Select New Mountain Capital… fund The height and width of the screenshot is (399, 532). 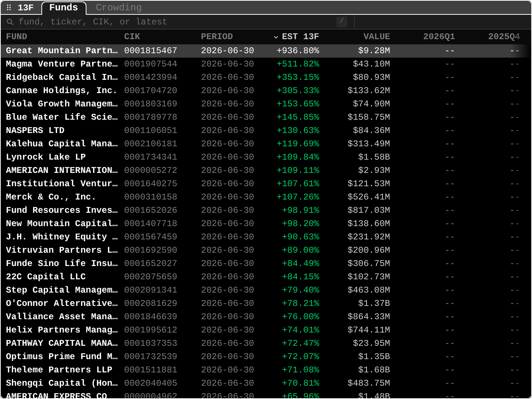(266, 224)
